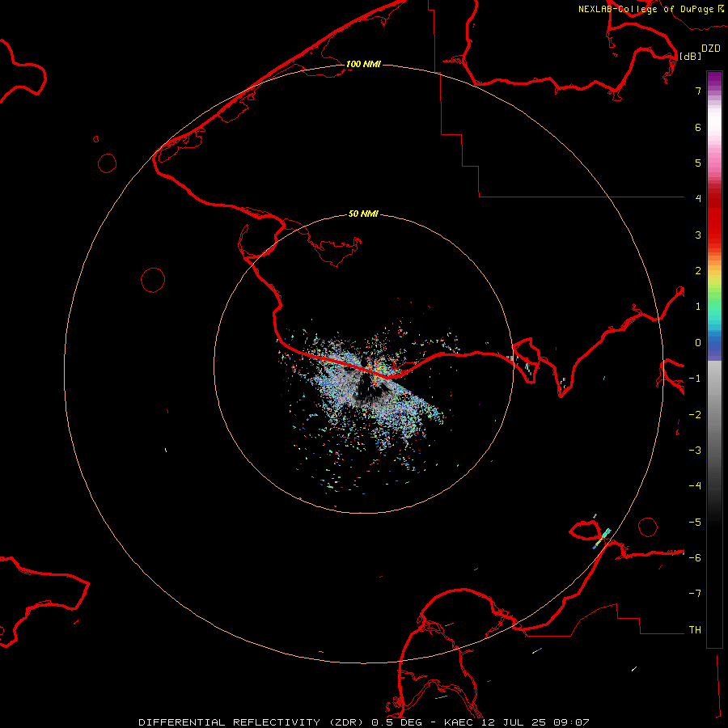Click the color bar at value 0
This screenshot has width=728, height=728.
[714, 343]
